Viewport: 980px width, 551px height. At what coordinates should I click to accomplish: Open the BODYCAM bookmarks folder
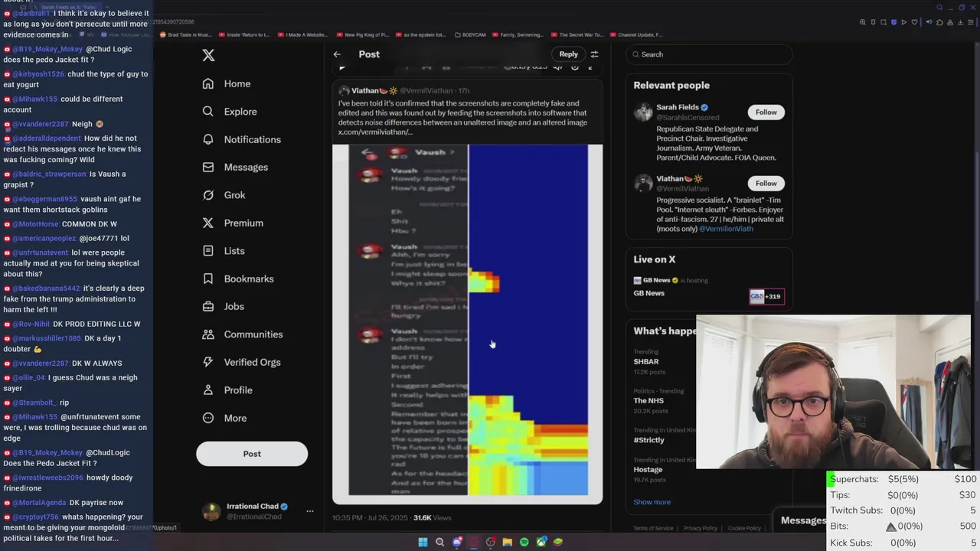[x=470, y=34]
